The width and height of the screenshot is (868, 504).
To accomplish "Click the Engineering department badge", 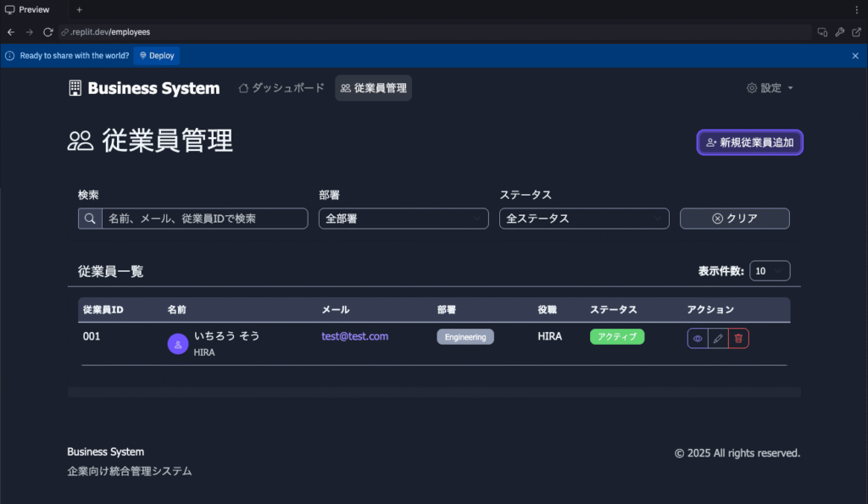I will 465,337.
